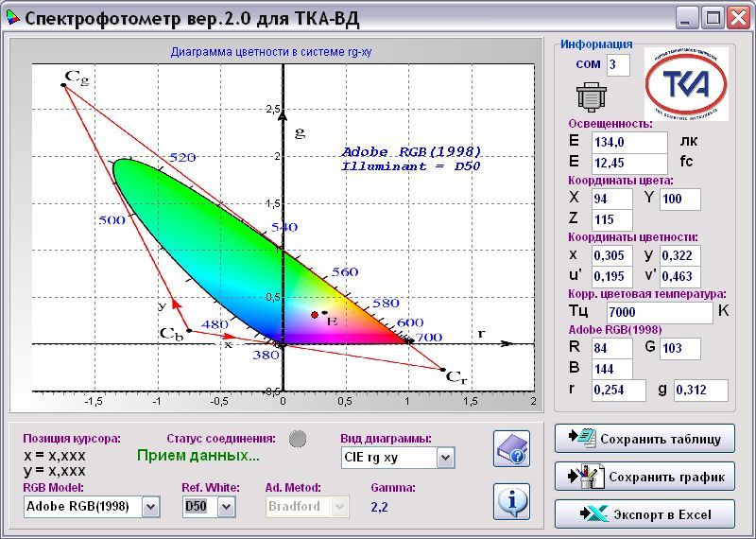Image resolution: width=756 pixels, height=539 pixels.
Task: Open the Вид диаграммы dropdown
Action: (x=445, y=458)
